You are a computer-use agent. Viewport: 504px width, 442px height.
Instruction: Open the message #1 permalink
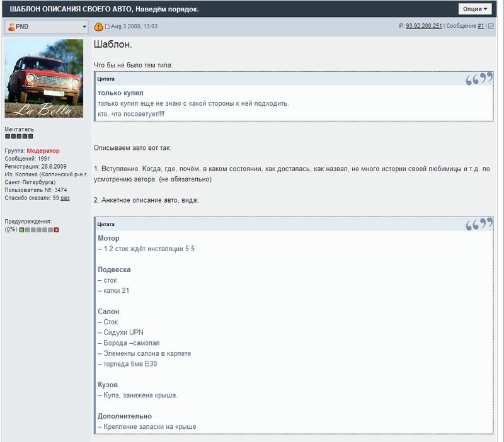(481, 26)
